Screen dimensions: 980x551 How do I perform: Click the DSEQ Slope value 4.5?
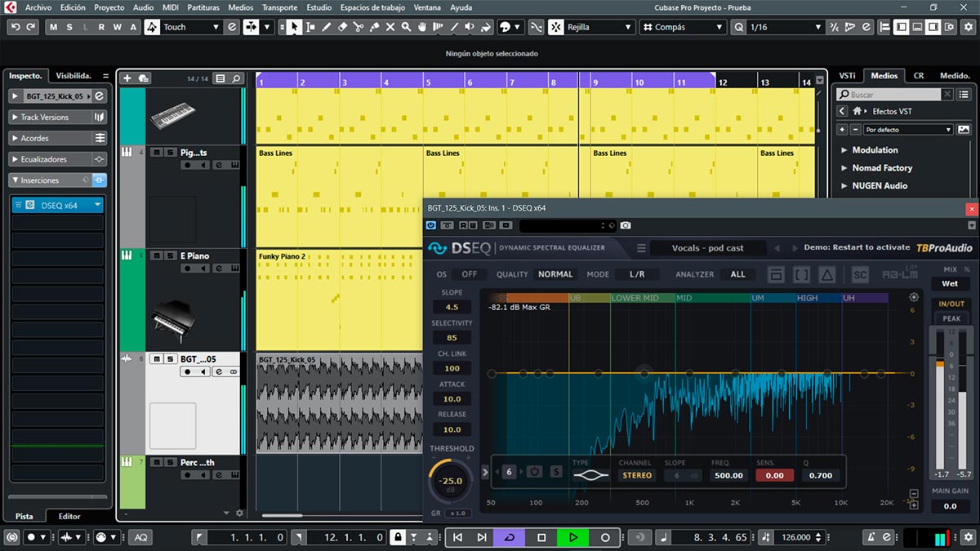452,308
